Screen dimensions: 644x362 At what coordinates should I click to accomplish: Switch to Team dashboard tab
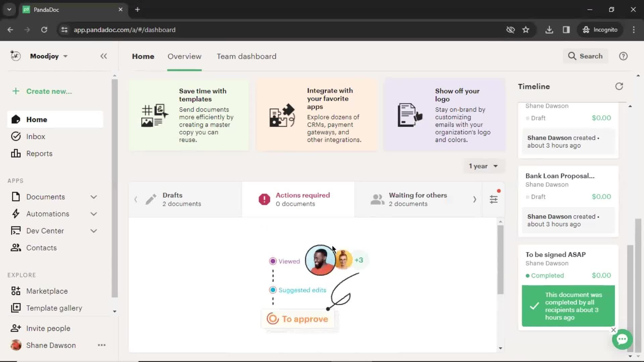tap(246, 56)
